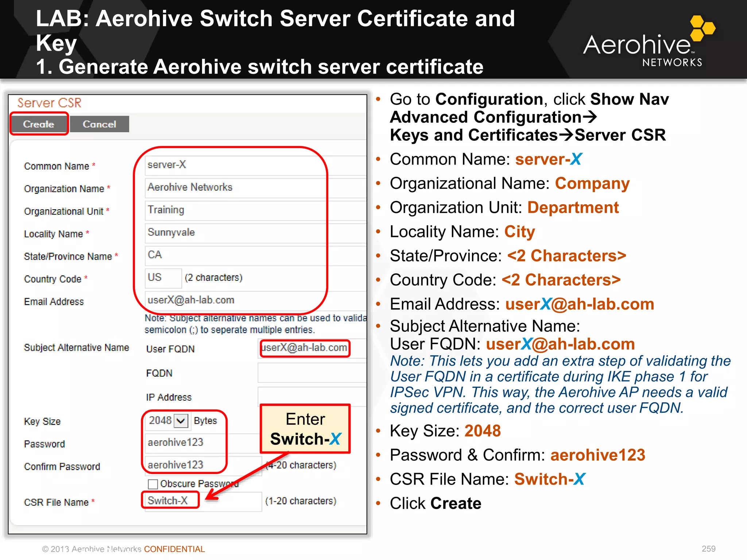Screen dimensions: 747x560
Task: Click the Create button in Server CSR
Action: [39, 124]
